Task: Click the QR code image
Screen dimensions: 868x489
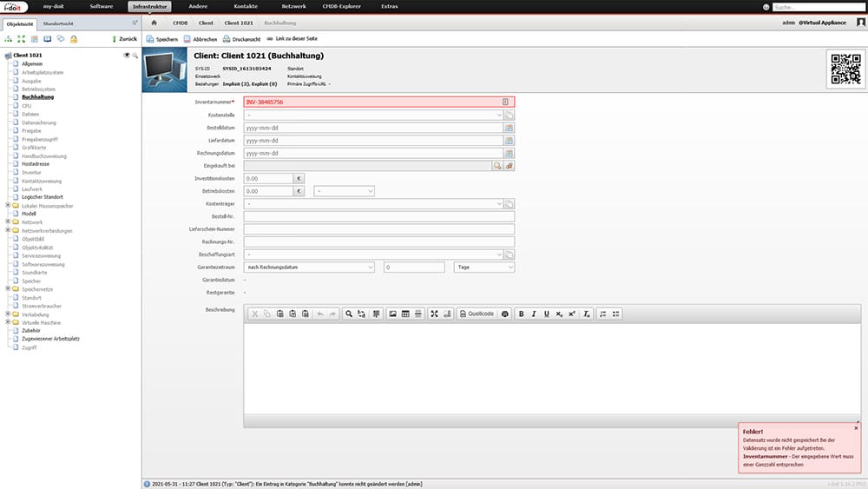Action: click(845, 69)
